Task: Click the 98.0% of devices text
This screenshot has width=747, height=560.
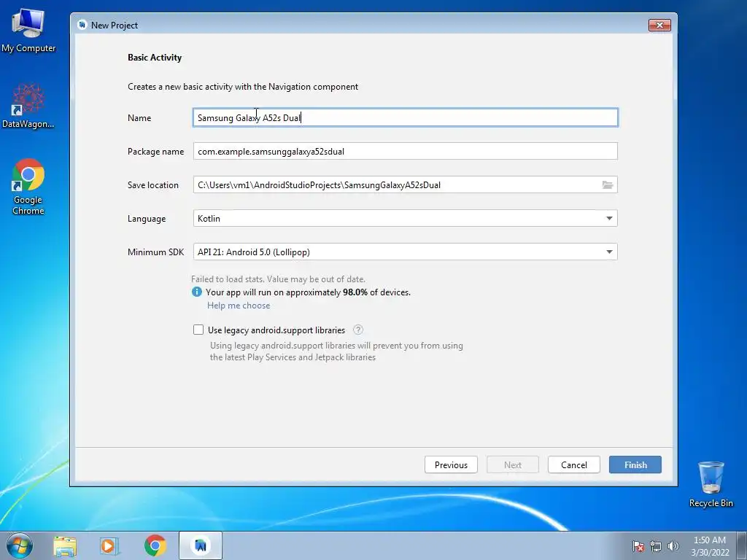Action: point(376,292)
